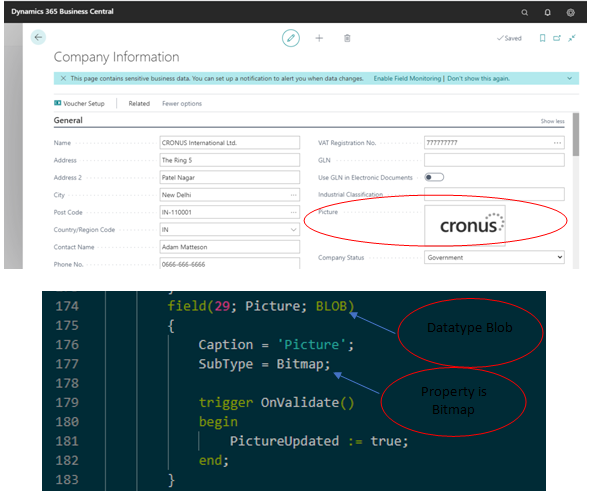Open Post Code lookup ellipsis button
Viewport: 589px width, 494px height.
click(293, 212)
